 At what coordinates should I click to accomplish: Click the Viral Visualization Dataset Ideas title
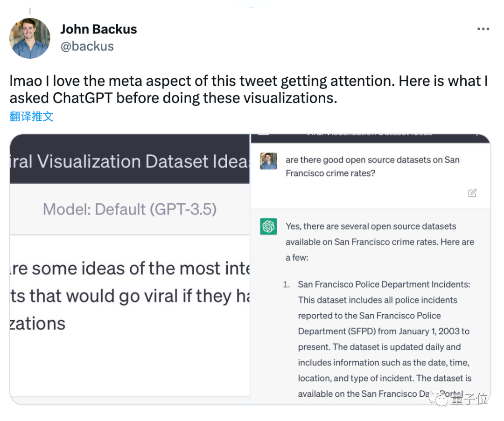coord(130,161)
